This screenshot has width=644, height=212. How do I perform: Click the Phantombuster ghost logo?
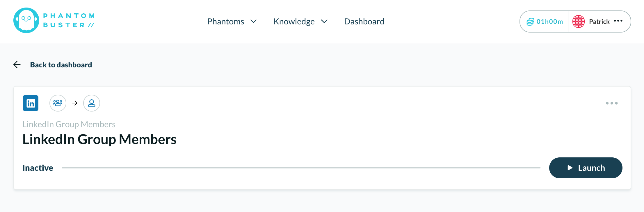[x=26, y=20]
